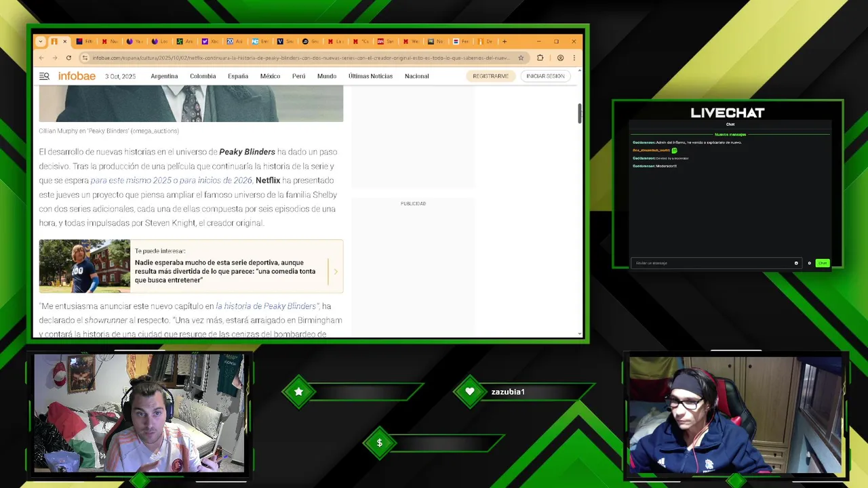This screenshot has width=868, height=488.
Task: Open the emoji picker in chat input
Action: point(796,263)
